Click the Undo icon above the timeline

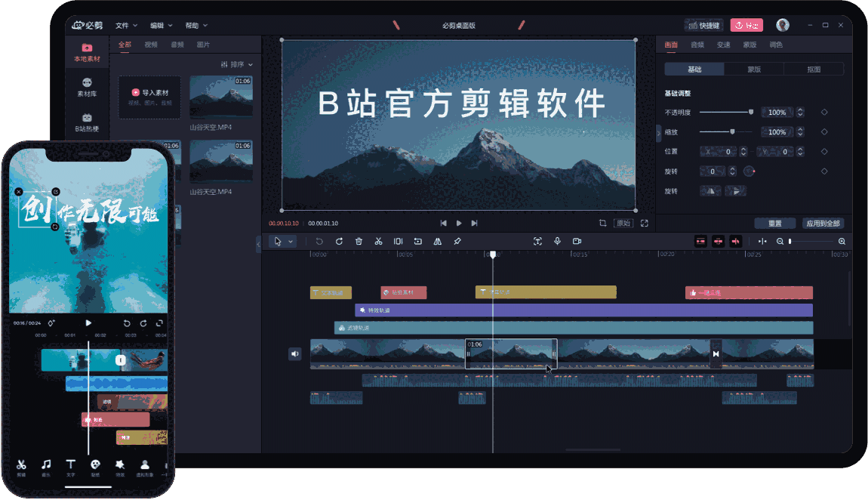click(319, 241)
